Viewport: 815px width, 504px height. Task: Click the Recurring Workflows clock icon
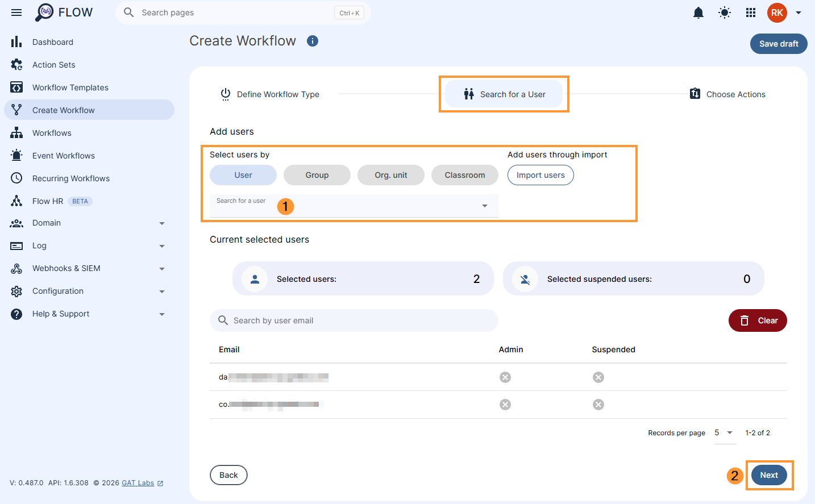pos(16,178)
